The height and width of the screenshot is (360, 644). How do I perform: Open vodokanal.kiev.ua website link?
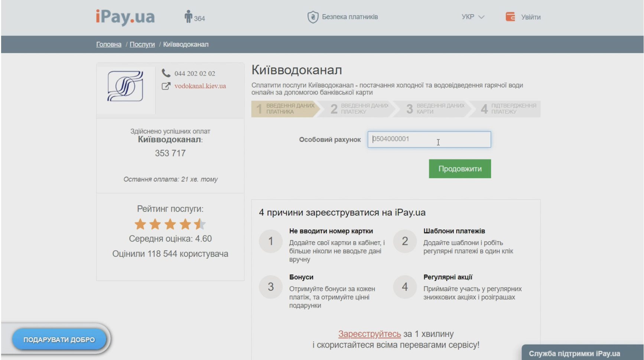pos(200,86)
